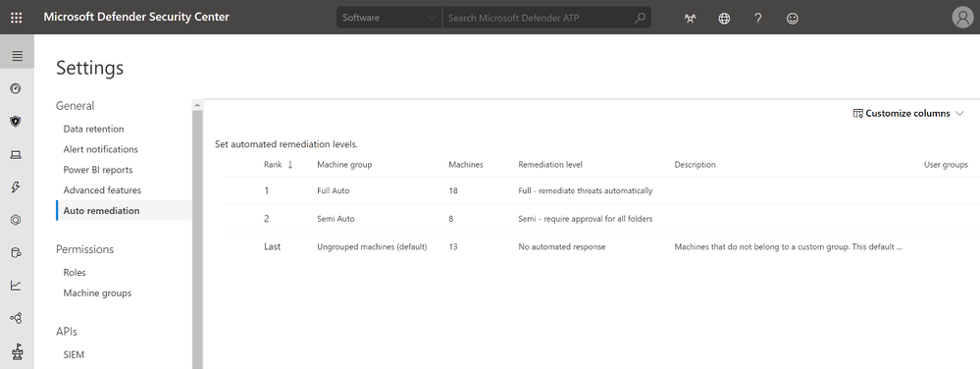Open the shield incidents icon in sidebar
The height and width of the screenshot is (369, 980).
[16, 122]
